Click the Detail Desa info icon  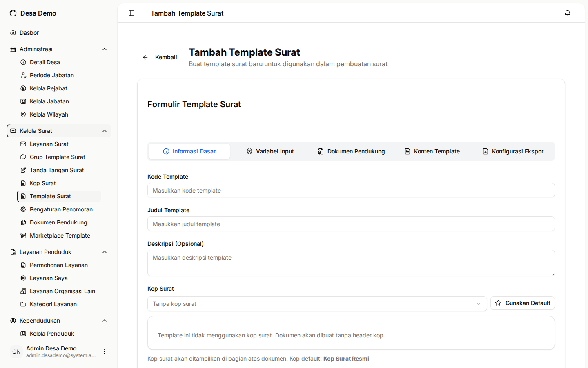pyautogui.click(x=23, y=62)
